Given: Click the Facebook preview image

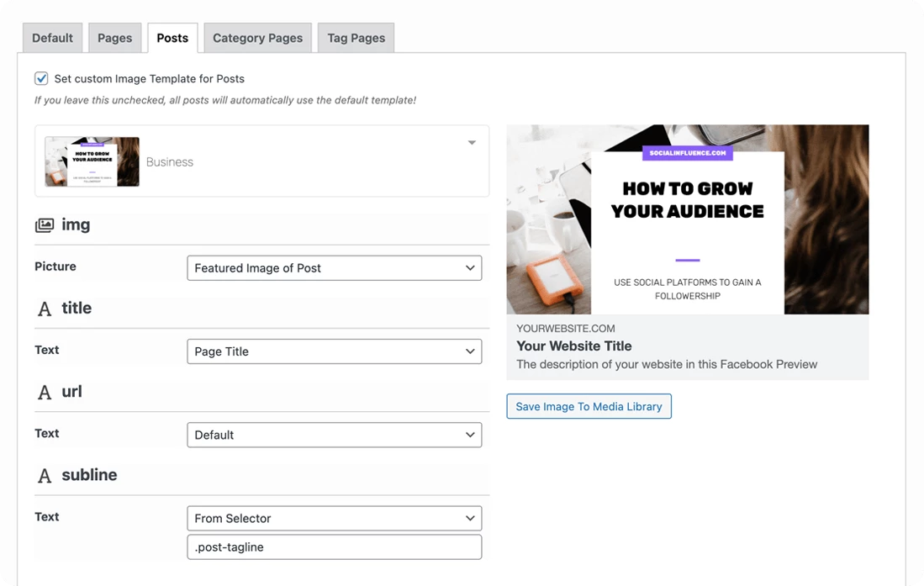Looking at the screenshot, I should point(687,219).
